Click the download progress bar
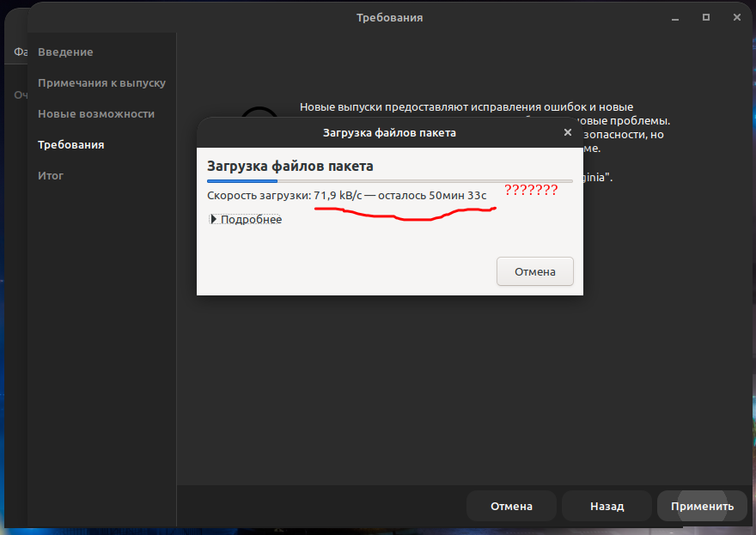 click(x=388, y=180)
